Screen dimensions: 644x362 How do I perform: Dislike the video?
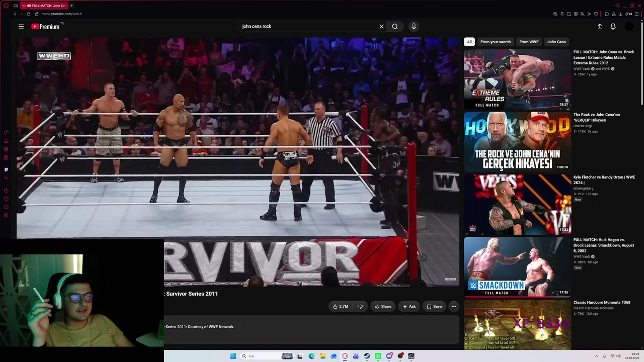click(x=360, y=307)
